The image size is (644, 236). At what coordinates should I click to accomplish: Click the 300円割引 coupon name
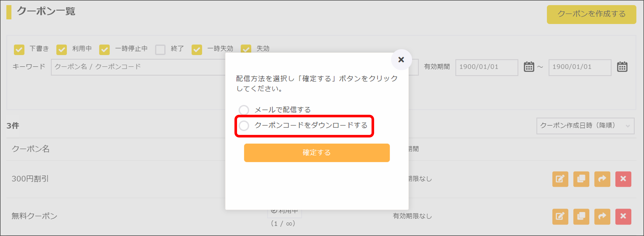coord(30,179)
